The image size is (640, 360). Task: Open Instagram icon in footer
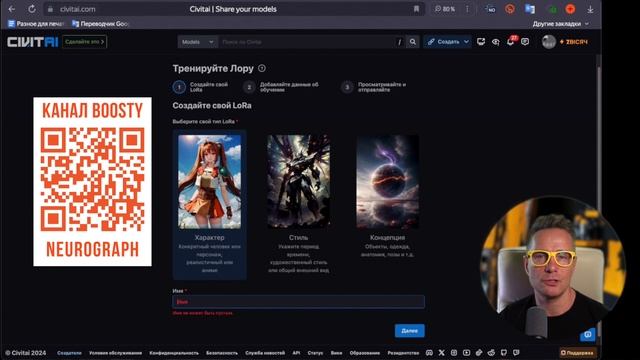[454, 353]
